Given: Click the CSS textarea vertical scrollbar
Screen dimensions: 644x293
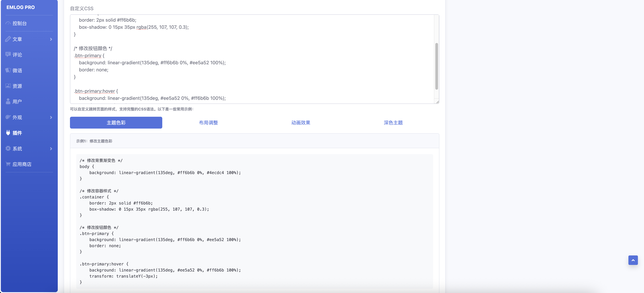Looking at the screenshot, I should coord(437,66).
